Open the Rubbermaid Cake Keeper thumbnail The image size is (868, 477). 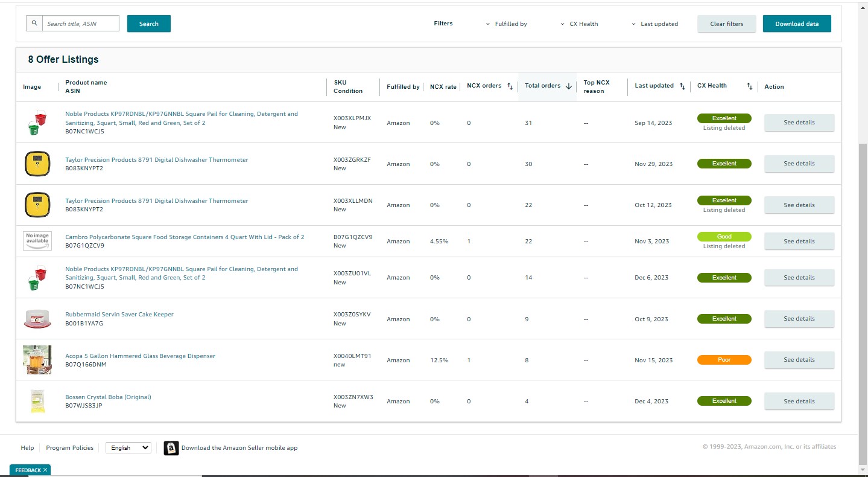point(37,319)
